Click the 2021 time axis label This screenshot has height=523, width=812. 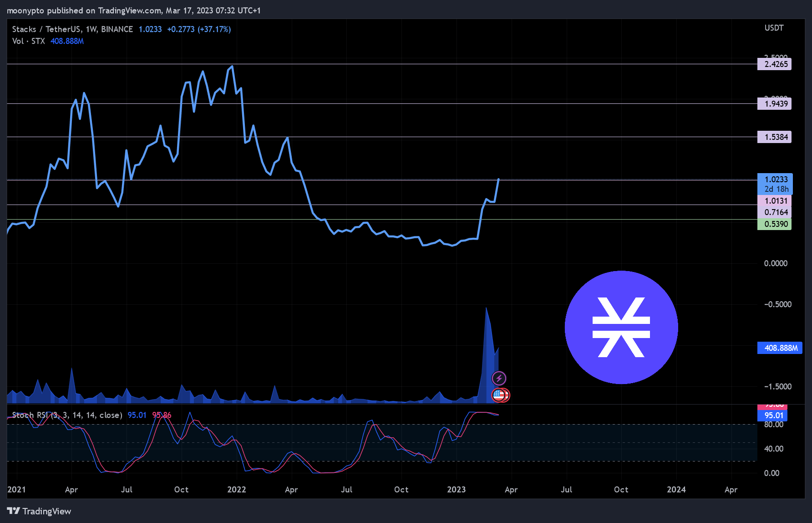click(16, 489)
